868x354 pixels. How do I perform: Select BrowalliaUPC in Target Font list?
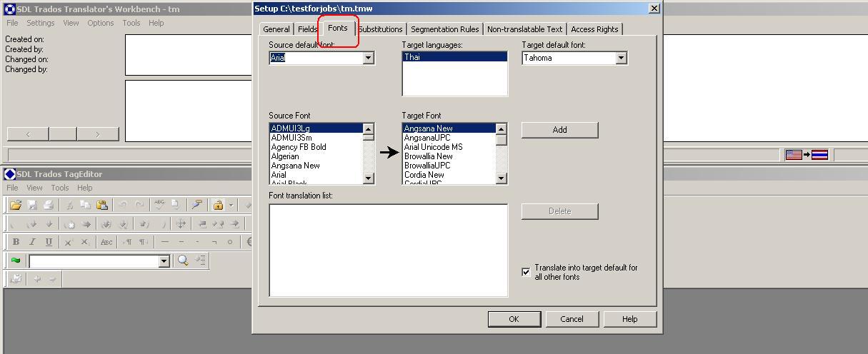449,166
